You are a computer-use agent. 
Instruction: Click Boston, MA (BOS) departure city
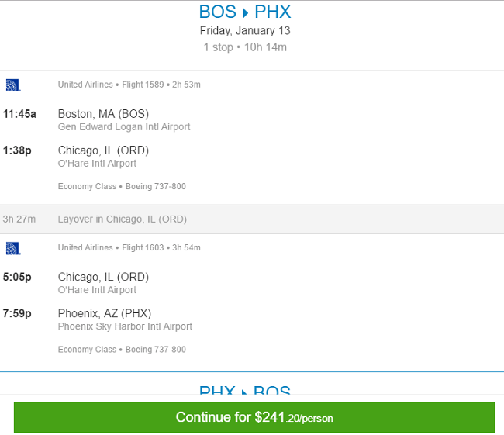[103, 114]
